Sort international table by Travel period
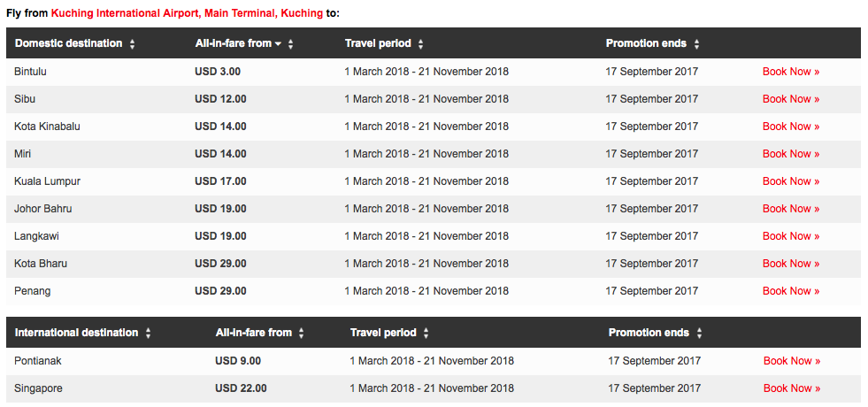Viewport: 868px width, 407px height. click(426, 334)
